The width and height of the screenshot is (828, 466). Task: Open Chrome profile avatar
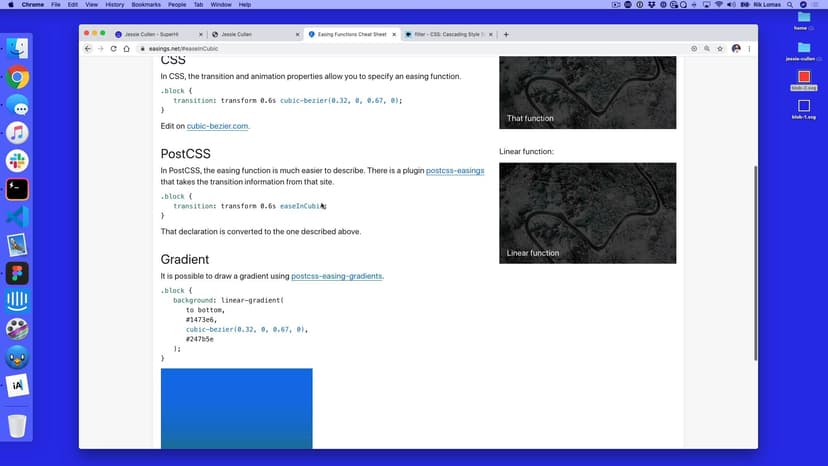tap(736, 49)
